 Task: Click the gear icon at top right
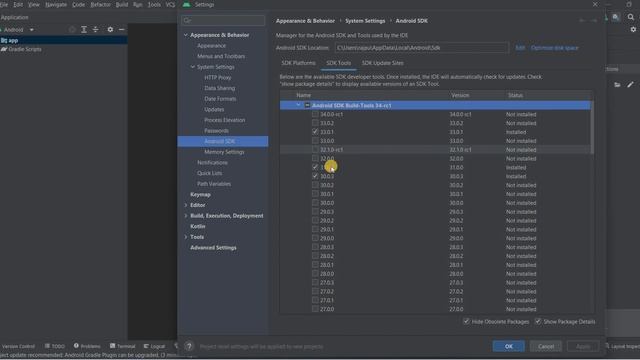tap(633, 29)
